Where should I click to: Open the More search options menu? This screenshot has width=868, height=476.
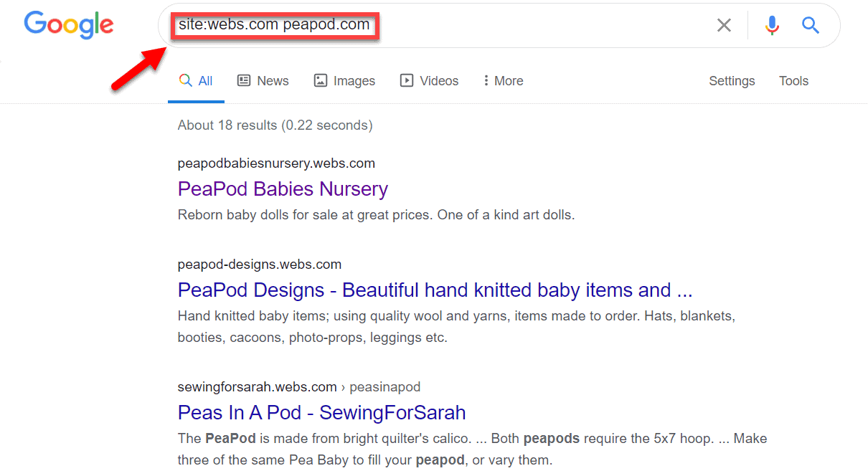tap(504, 81)
